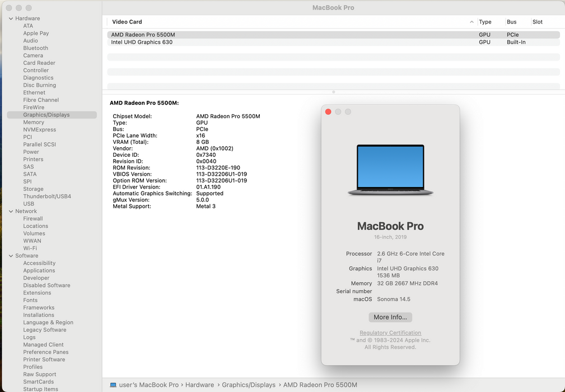The height and width of the screenshot is (392, 565).
Task: Open More Info… in About window
Action: tap(390, 317)
